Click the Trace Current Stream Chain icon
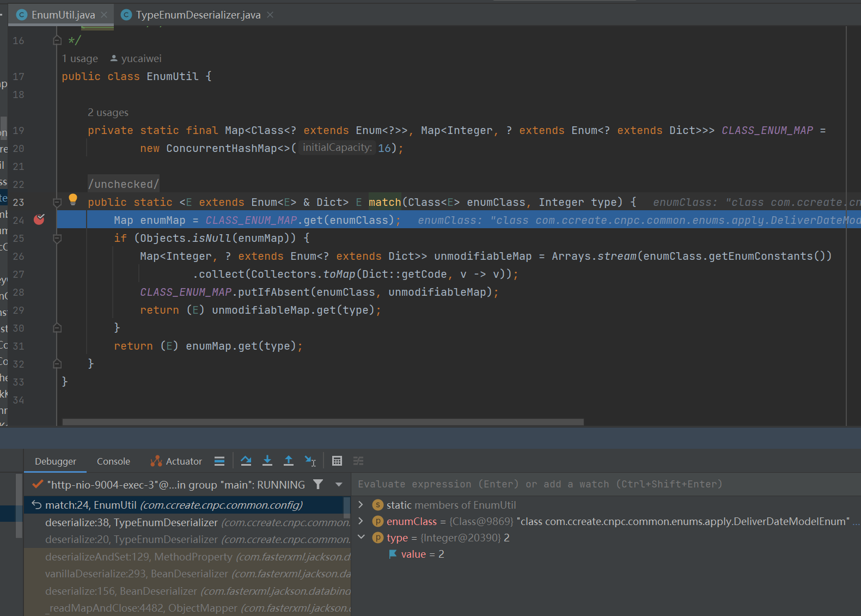Screen dimensions: 861x616 [358, 461]
